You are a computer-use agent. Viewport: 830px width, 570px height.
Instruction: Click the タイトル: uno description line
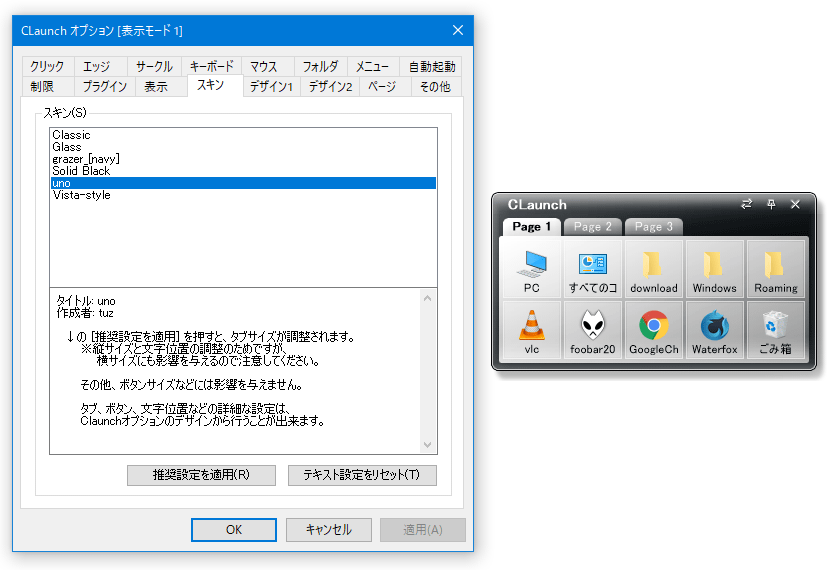click(86, 301)
